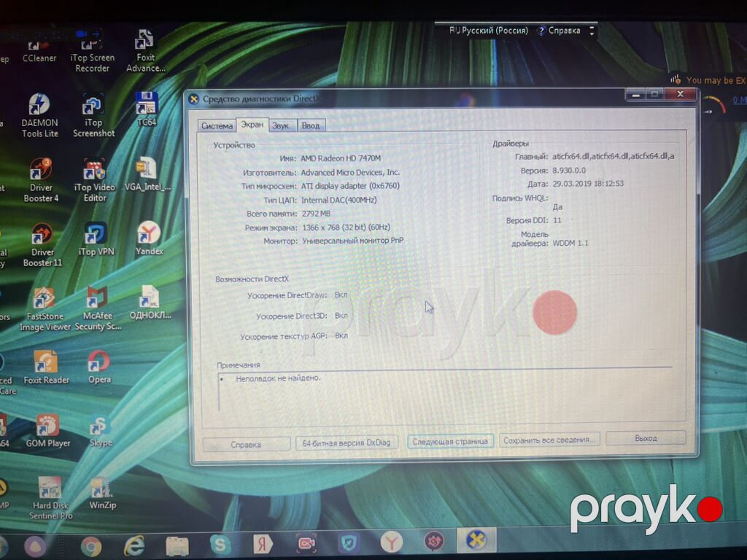
Task: Launch GOM Player desktop shortcut
Action: click(47, 431)
